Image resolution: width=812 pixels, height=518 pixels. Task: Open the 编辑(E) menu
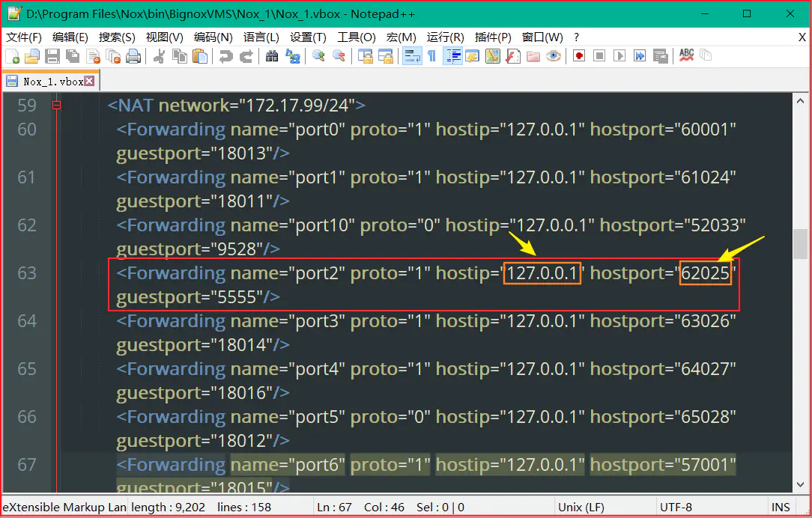(x=70, y=37)
